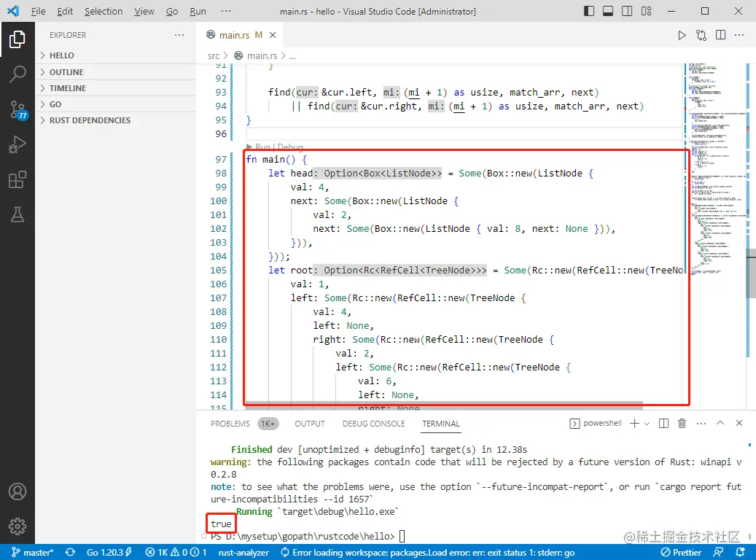The image size is (756, 560).
Task: Click the editor vertical scrollbar thumb
Action: click(751, 273)
